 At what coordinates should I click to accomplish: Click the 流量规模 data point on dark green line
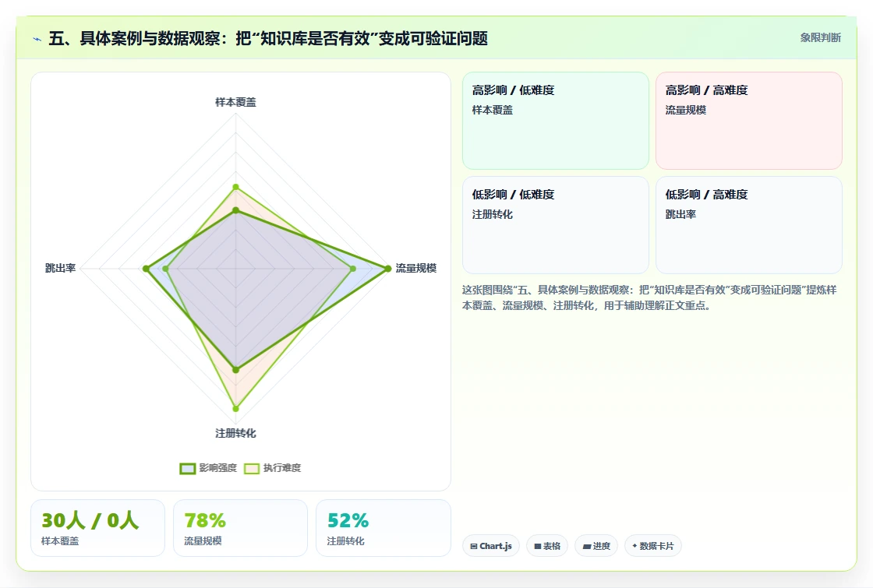388,269
